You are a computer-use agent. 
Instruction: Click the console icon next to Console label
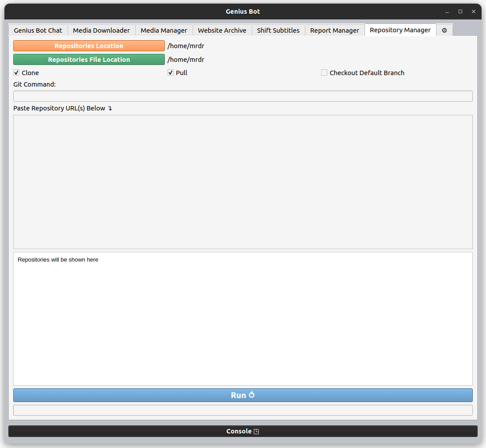[257, 431]
